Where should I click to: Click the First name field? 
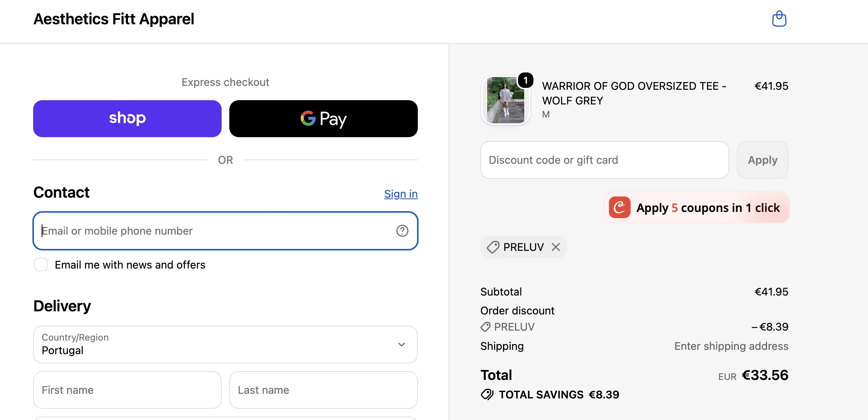[x=127, y=390]
